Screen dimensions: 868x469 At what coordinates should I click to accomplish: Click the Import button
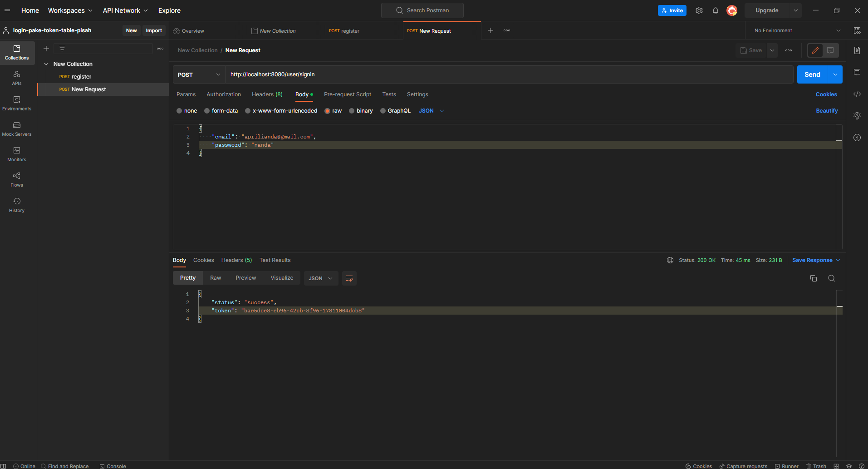[154, 30]
